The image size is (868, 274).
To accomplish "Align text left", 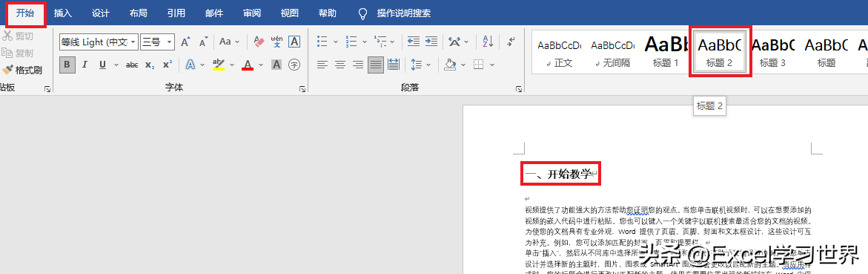I will point(322,65).
